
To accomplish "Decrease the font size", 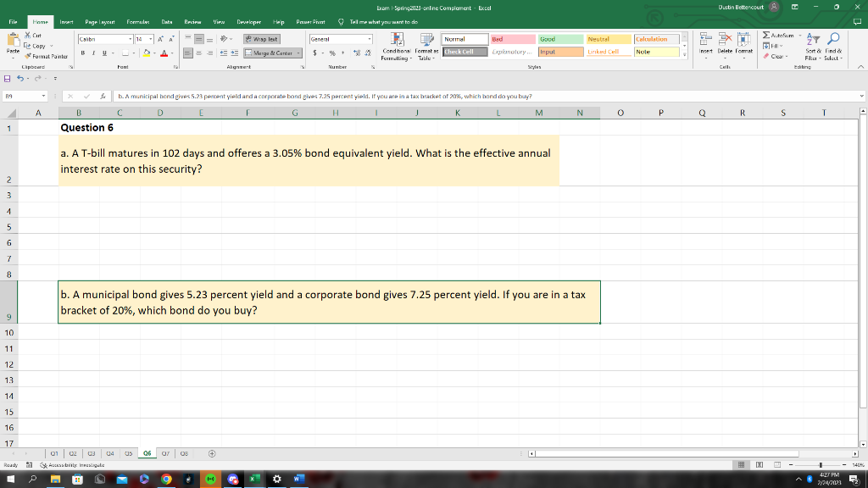I will pyautogui.click(x=171, y=39).
